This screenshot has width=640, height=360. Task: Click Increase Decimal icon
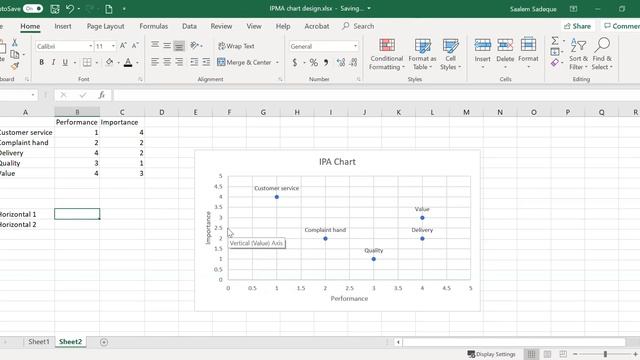coord(341,62)
